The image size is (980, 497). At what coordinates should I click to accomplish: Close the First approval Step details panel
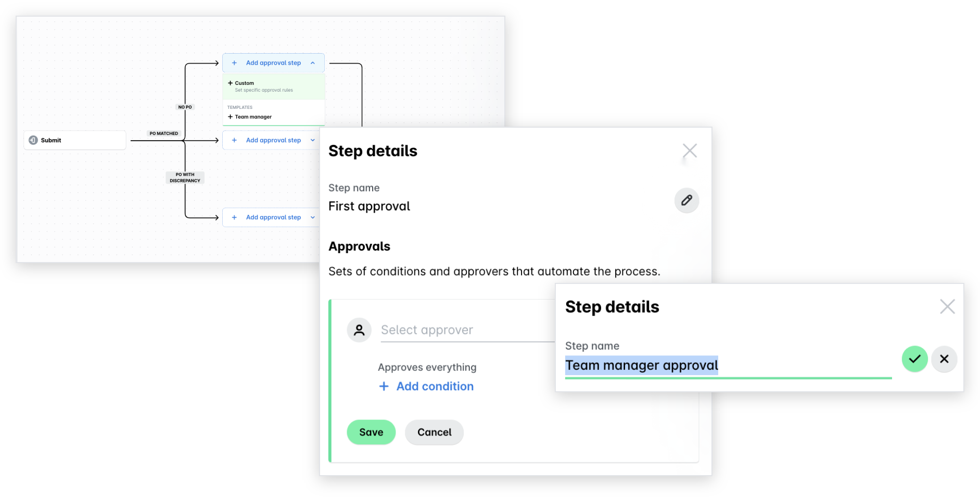coord(690,151)
